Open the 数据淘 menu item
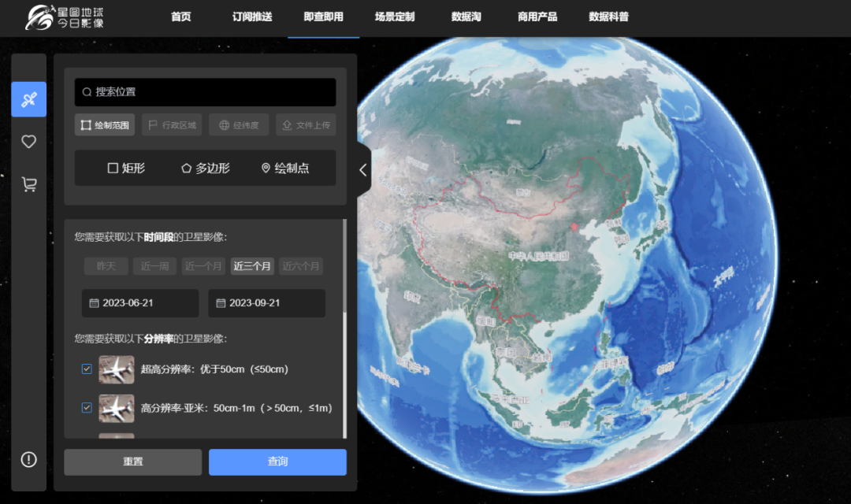The image size is (851, 504). [466, 17]
